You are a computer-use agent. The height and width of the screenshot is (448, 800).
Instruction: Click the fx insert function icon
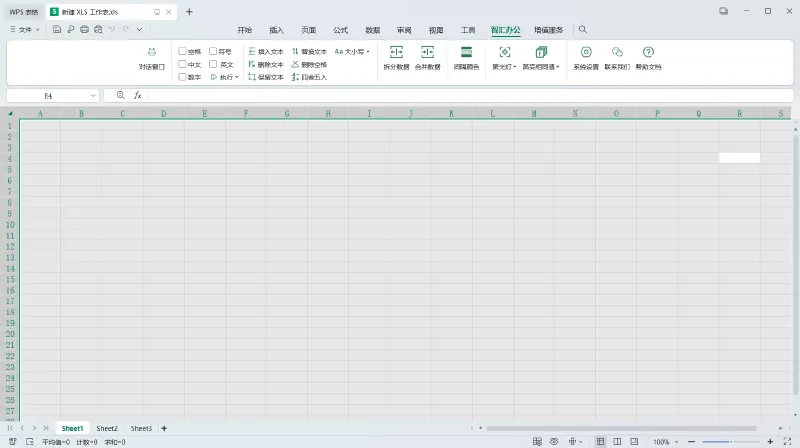pyautogui.click(x=137, y=95)
